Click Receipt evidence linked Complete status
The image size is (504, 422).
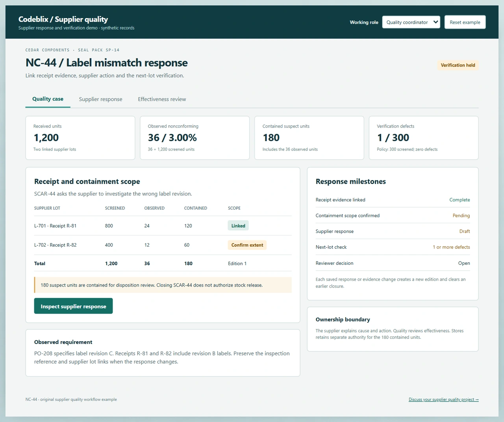click(460, 200)
